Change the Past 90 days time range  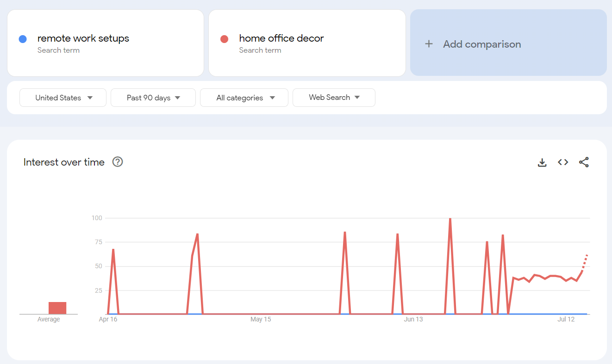click(x=153, y=98)
